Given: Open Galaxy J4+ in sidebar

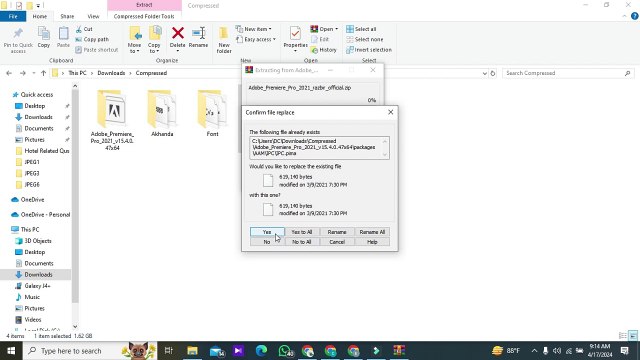Looking at the screenshot, I should click(x=37, y=286).
